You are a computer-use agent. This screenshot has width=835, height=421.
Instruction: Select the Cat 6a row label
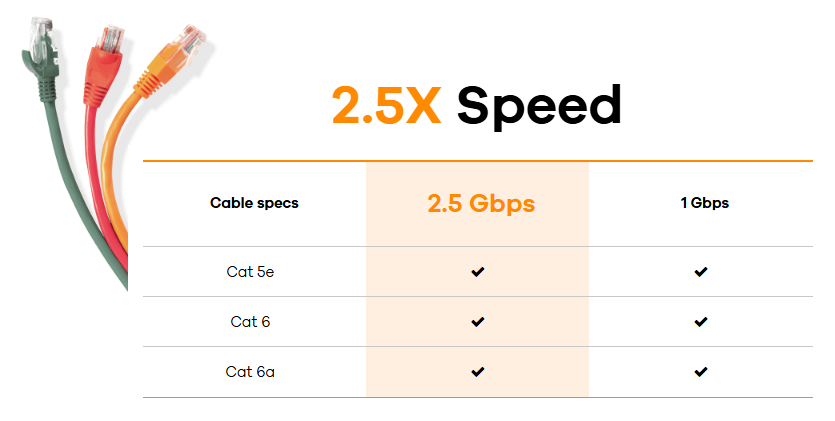(250, 372)
